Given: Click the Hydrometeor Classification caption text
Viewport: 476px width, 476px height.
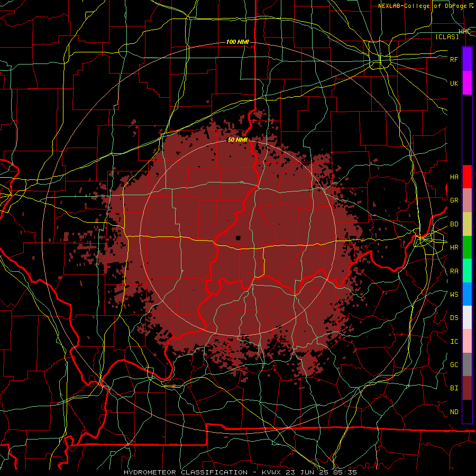Looking at the screenshot, I should point(186,472).
